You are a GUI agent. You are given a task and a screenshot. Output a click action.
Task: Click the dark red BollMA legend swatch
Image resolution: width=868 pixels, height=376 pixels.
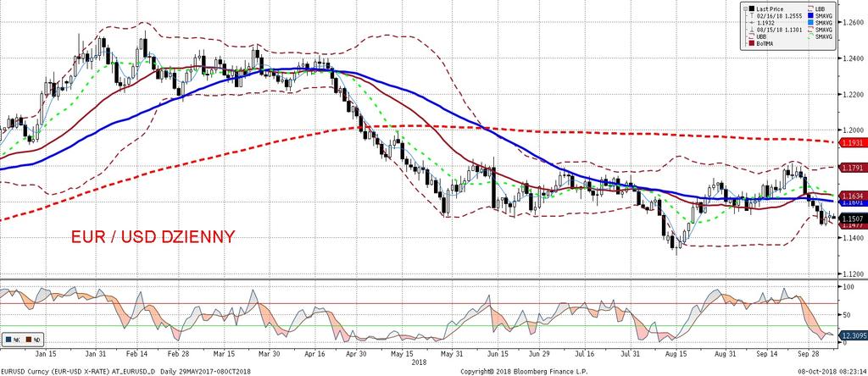pos(752,43)
